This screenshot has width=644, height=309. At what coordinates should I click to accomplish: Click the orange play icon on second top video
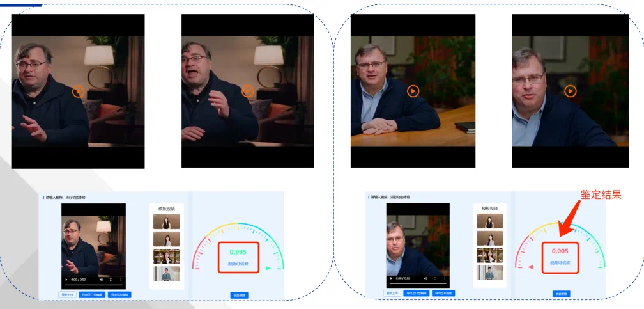[x=248, y=91]
